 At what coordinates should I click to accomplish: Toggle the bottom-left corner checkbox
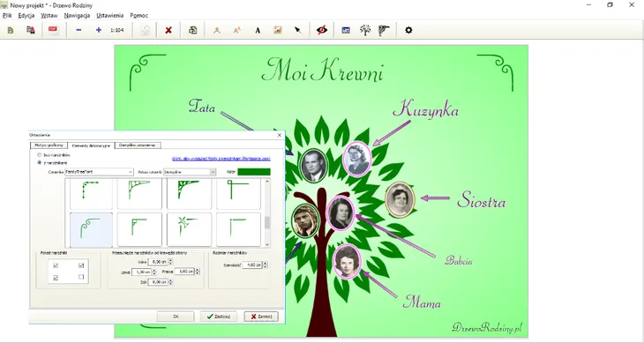click(x=56, y=278)
